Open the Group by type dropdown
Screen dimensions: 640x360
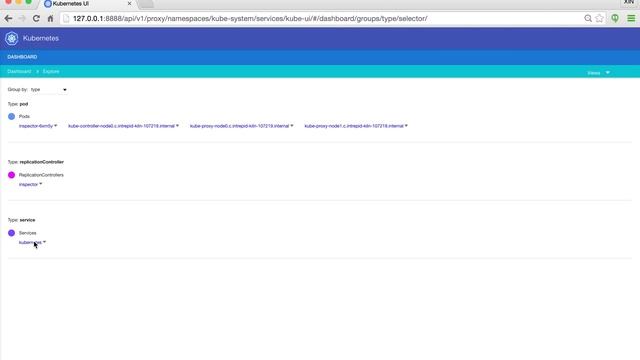click(x=49, y=89)
